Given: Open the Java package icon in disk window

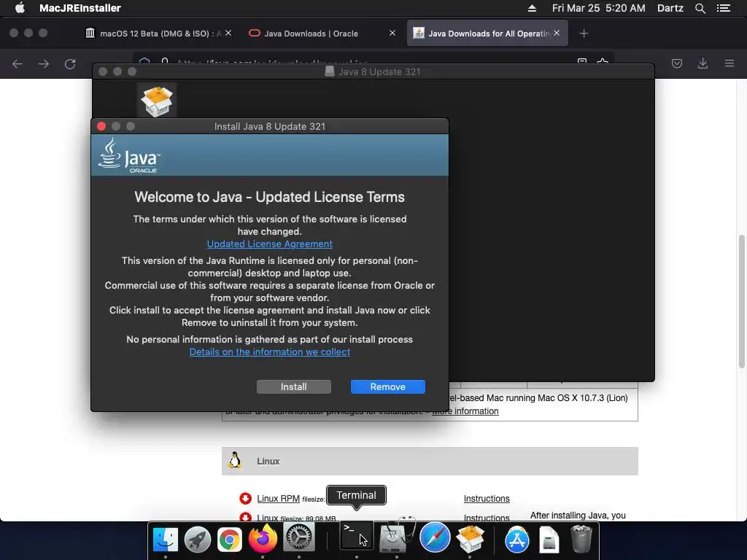Looking at the screenshot, I should (157, 101).
